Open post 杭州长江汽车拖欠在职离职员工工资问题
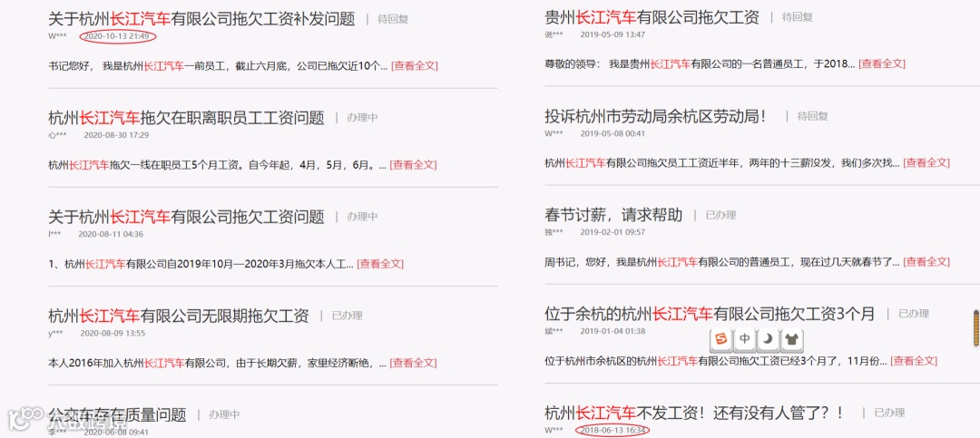The width and height of the screenshot is (980, 438). click(x=186, y=118)
